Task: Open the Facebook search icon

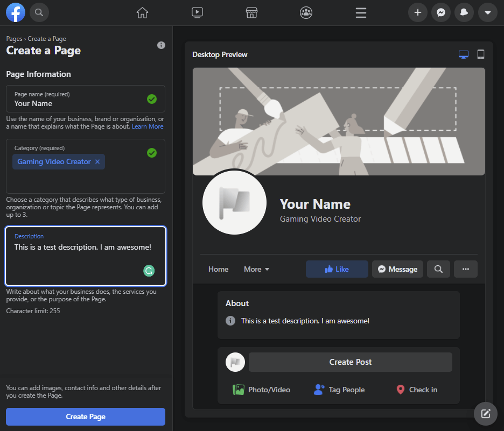Action: coord(39,12)
